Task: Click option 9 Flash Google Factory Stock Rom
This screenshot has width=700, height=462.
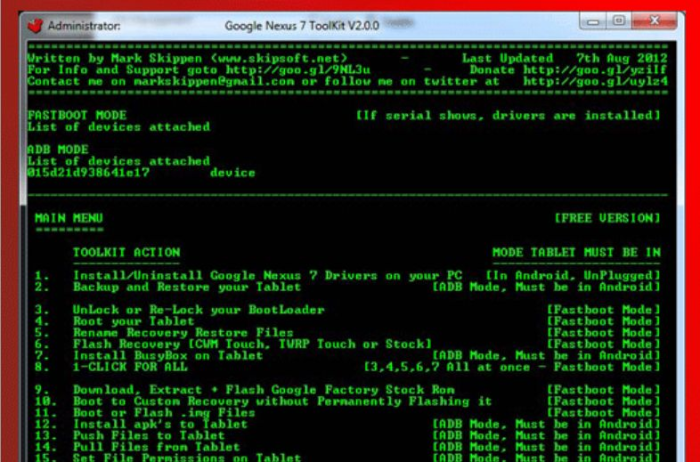Action: 263,390
